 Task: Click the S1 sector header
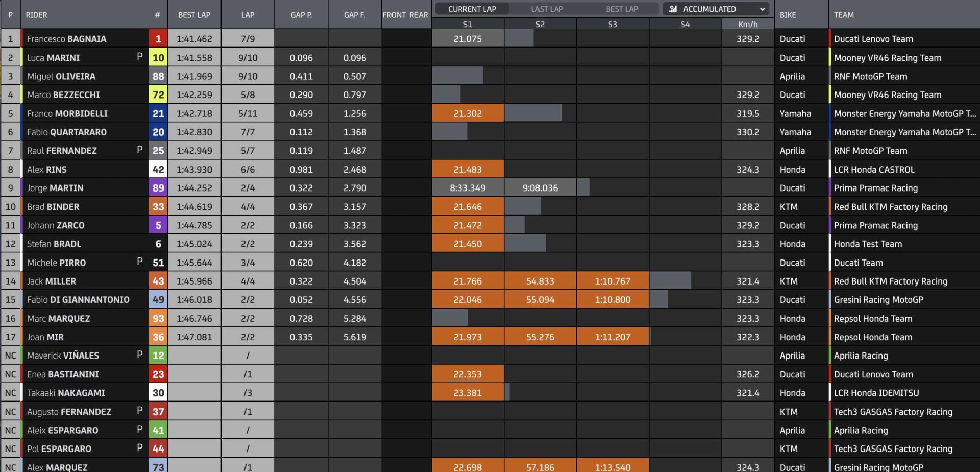point(468,24)
